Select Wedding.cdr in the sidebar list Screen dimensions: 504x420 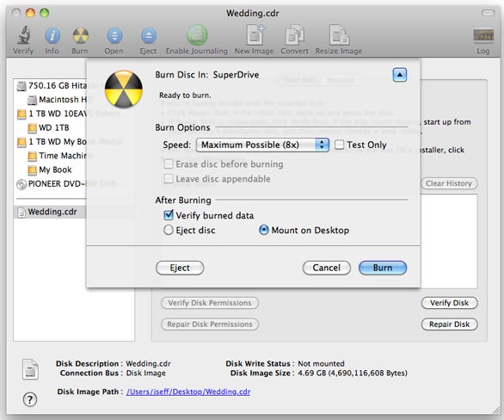[x=52, y=212]
